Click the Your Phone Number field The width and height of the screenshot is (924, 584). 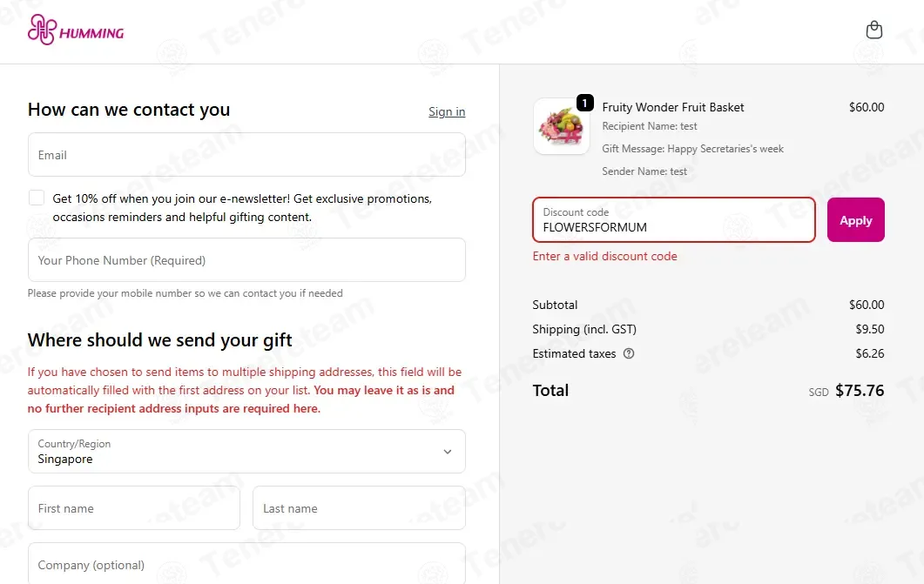pyautogui.click(x=246, y=260)
